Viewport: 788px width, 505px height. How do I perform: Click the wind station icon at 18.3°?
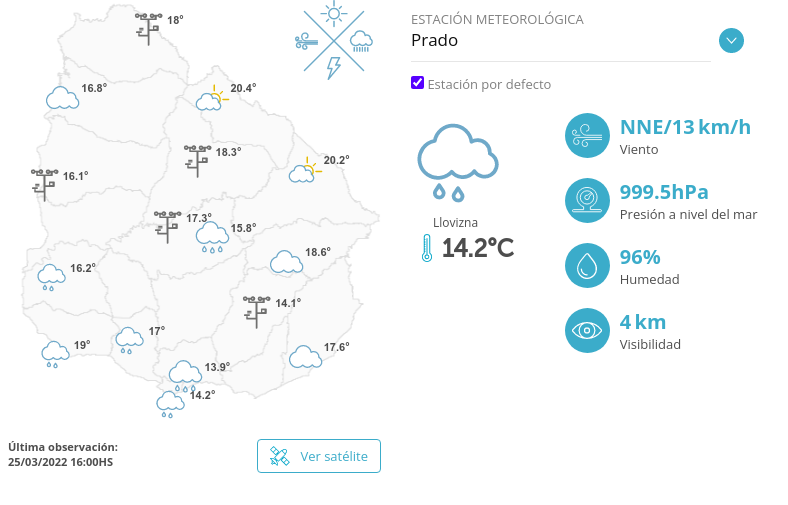[x=197, y=161]
